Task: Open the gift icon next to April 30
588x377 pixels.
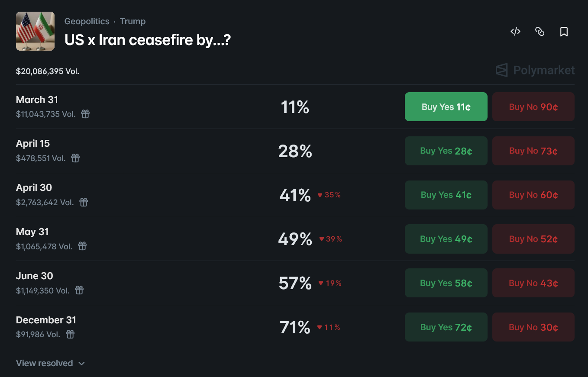Action: pos(84,202)
